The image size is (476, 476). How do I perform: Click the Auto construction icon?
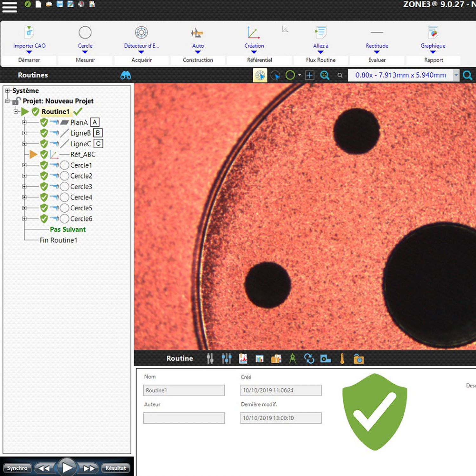tap(197, 33)
